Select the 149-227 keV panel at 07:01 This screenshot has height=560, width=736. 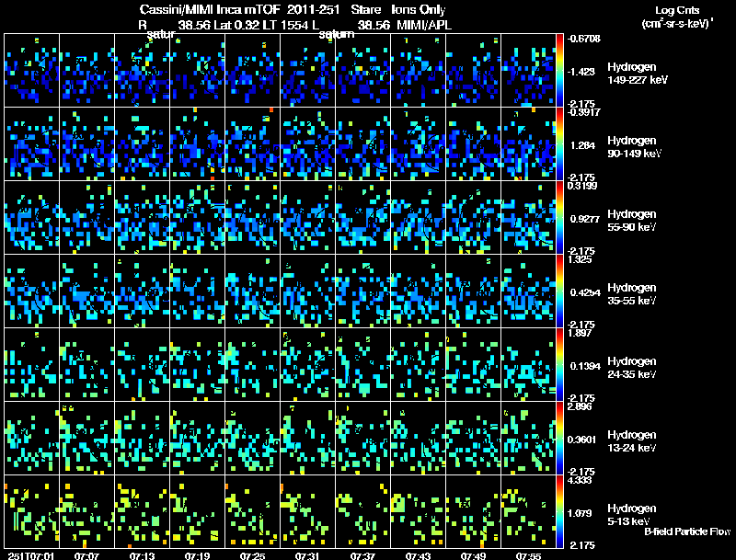tap(32, 70)
